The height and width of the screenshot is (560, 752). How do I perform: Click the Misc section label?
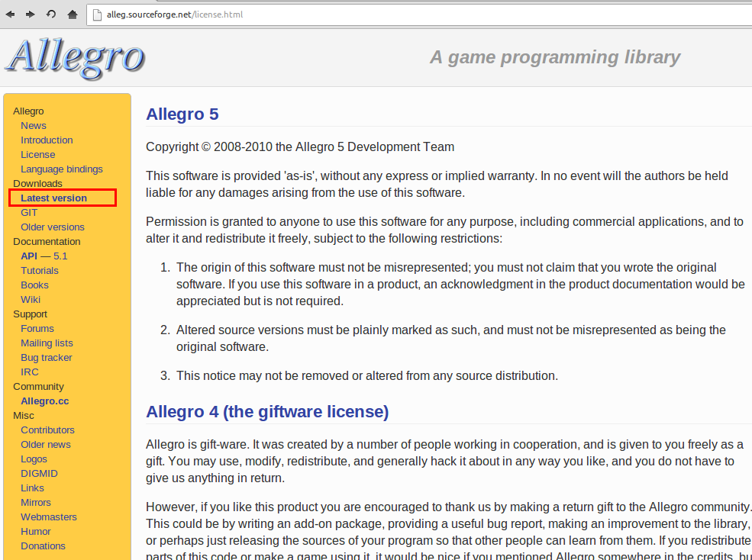point(24,415)
